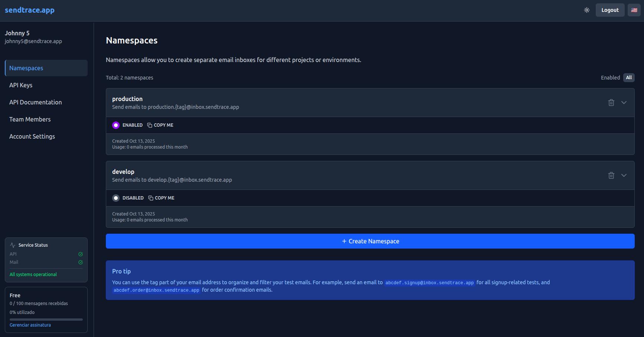Viewport: 644px width, 337px height.
Task: Toggle the light/dark theme sun icon
Action: click(x=587, y=10)
